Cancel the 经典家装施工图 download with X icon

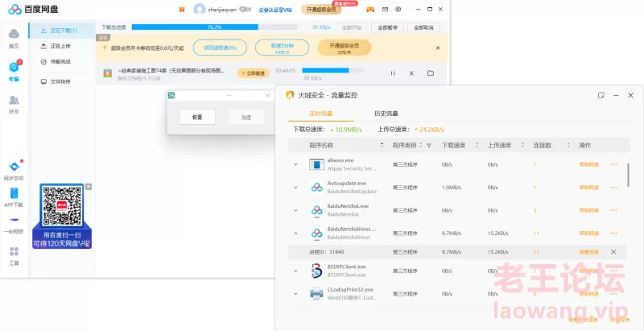[411, 73]
